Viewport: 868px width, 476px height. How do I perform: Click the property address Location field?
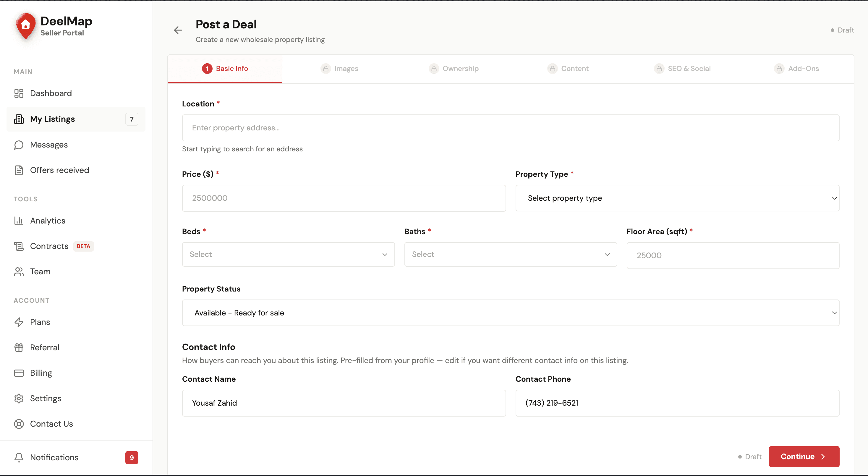click(511, 128)
